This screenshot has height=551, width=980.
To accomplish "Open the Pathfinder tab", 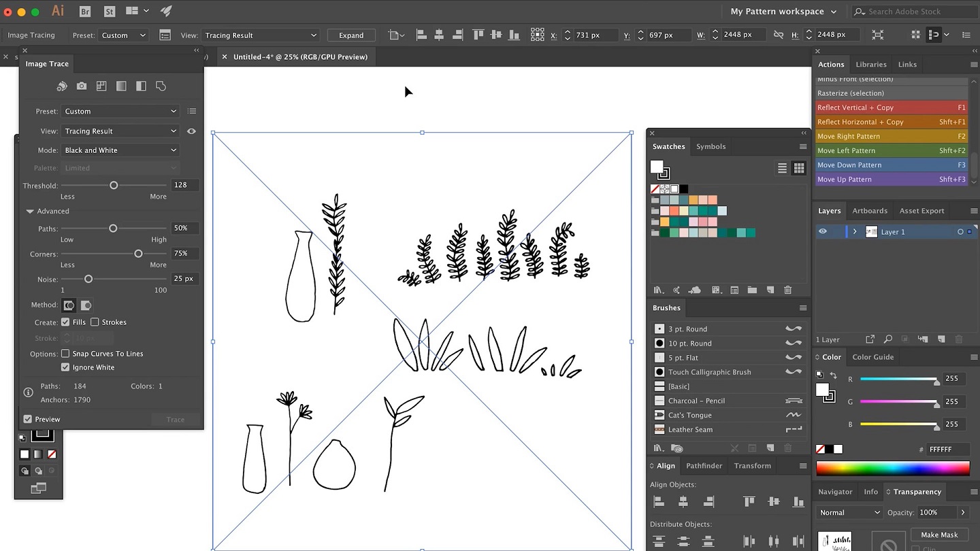I will (x=704, y=465).
